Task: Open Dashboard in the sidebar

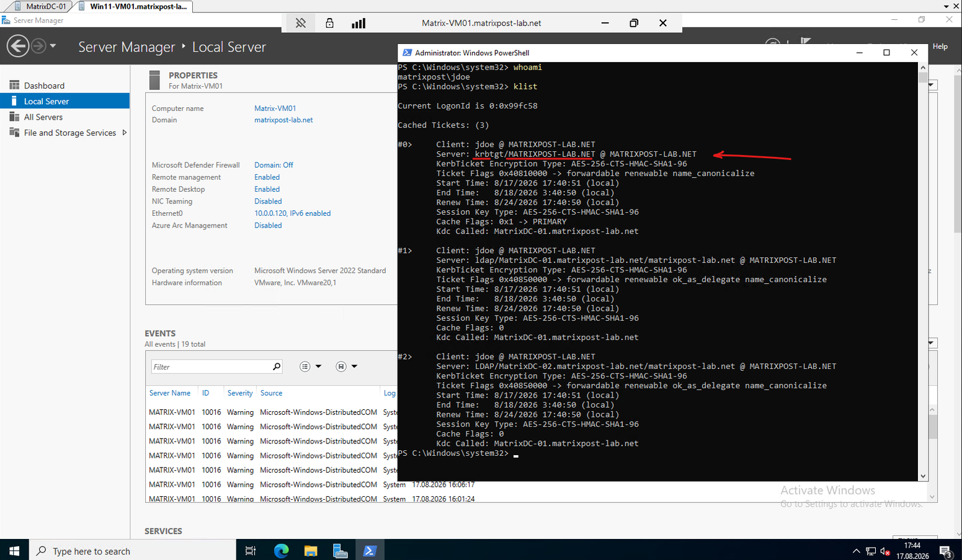Action: coord(44,86)
